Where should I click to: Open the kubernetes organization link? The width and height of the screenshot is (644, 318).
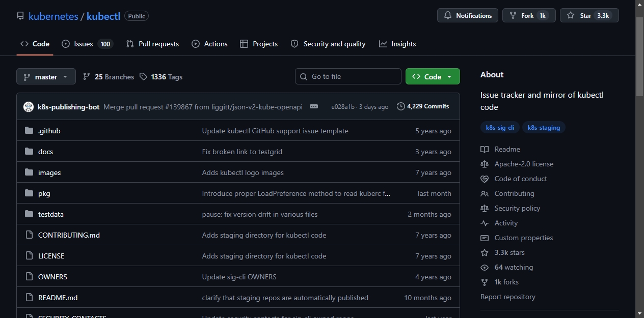[53, 16]
